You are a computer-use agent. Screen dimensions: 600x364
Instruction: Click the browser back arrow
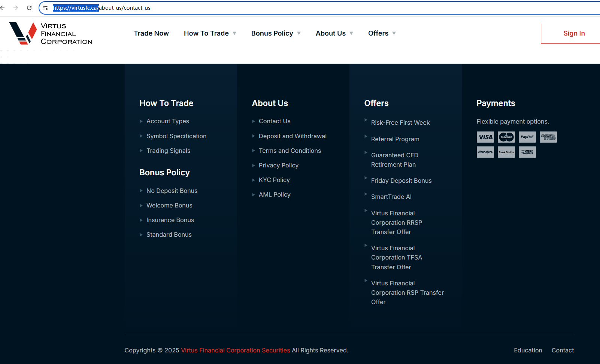tap(3, 8)
